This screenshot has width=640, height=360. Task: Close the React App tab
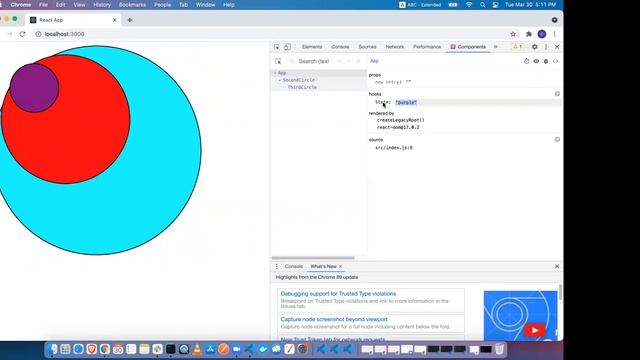(115, 20)
